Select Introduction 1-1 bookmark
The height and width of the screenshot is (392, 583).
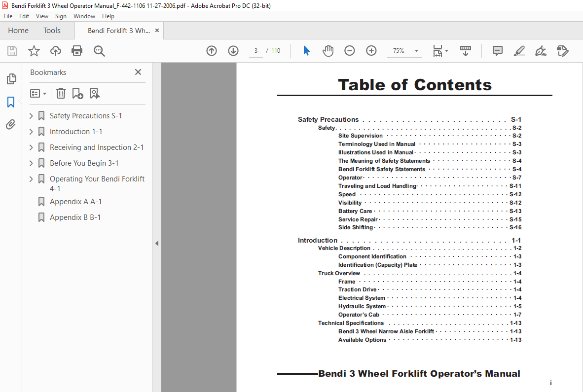click(76, 132)
